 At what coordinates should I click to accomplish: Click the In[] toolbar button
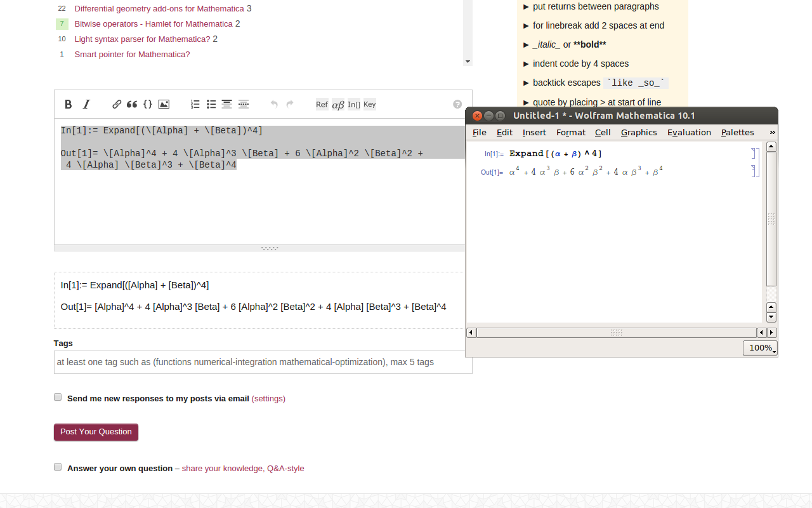(x=354, y=104)
